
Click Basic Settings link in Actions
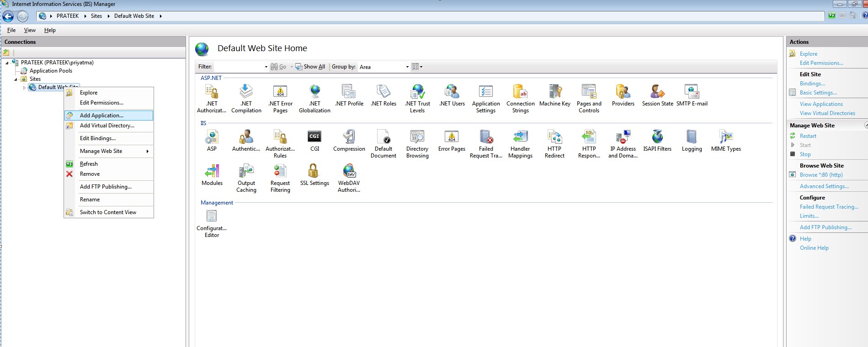[818, 93]
